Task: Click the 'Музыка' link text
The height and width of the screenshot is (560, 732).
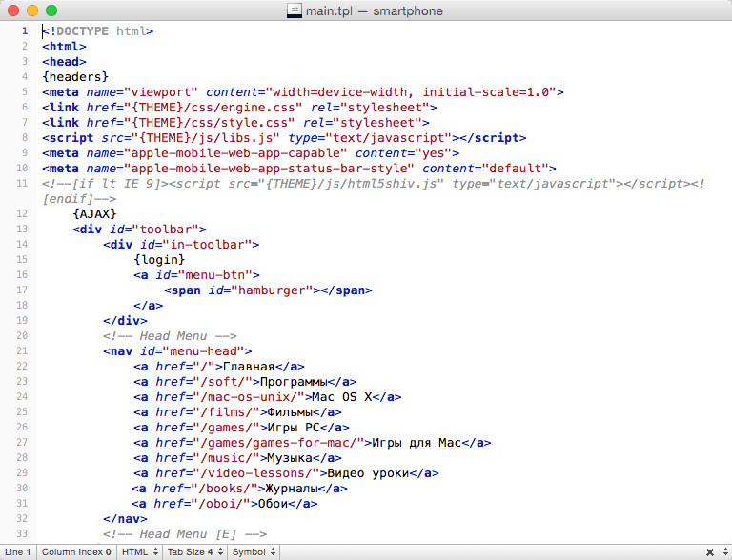Action: tap(290, 458)
